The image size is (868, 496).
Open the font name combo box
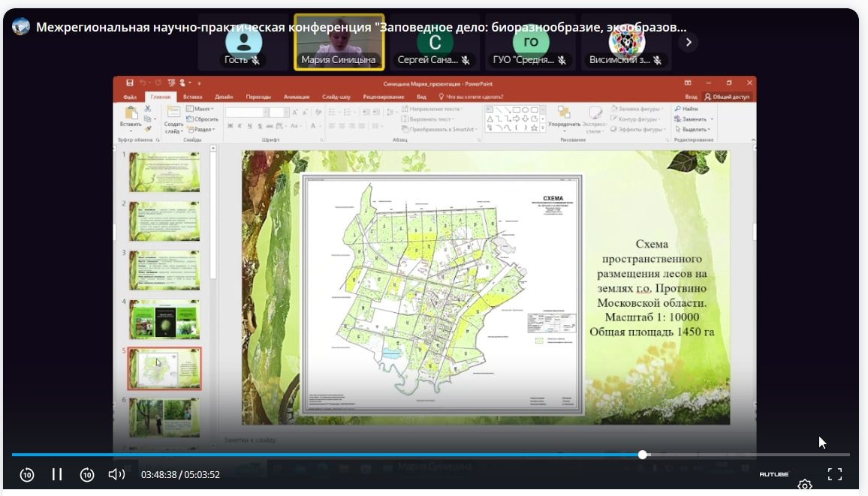click(x=247, y=113)
